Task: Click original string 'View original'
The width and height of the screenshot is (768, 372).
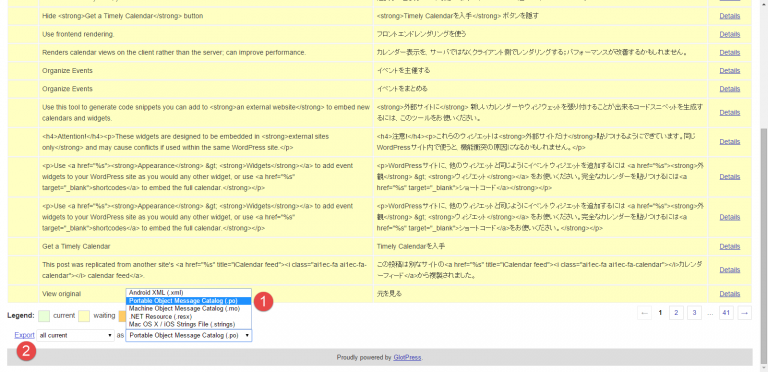Action: [x=61, y=294]
